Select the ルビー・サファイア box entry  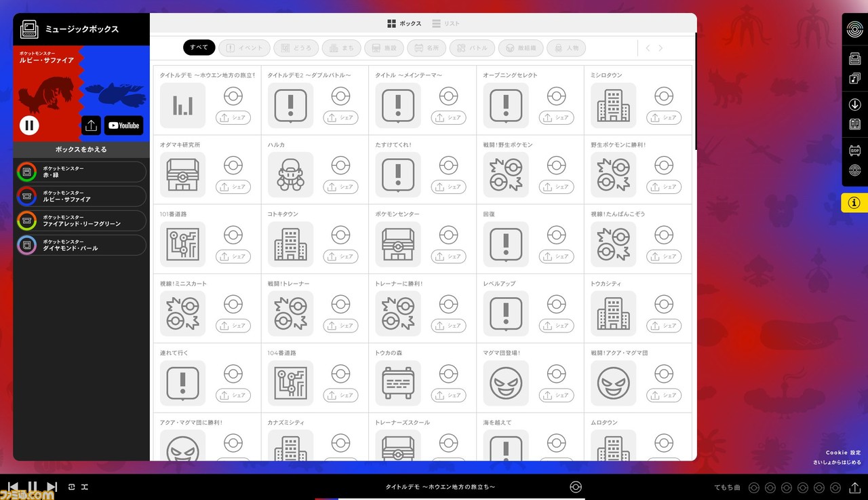point(81,196)
